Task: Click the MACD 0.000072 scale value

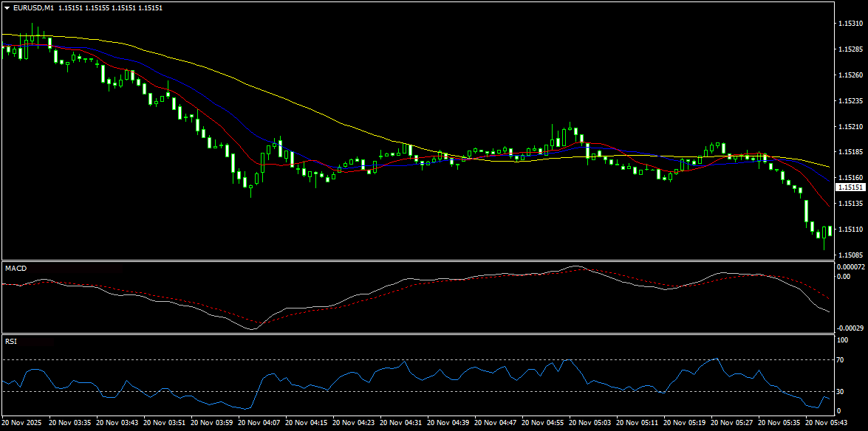Action: pos(850,266)
